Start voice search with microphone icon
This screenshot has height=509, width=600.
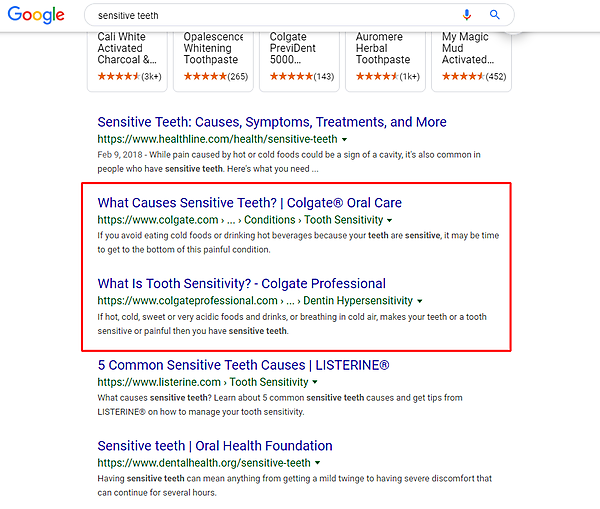click(x=467, y=15)
